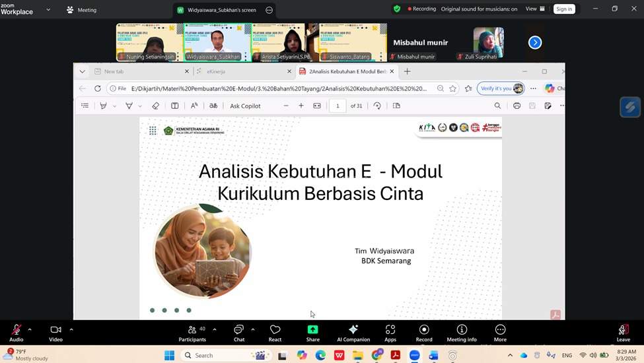Click the PDF print icon

(517, 106)
